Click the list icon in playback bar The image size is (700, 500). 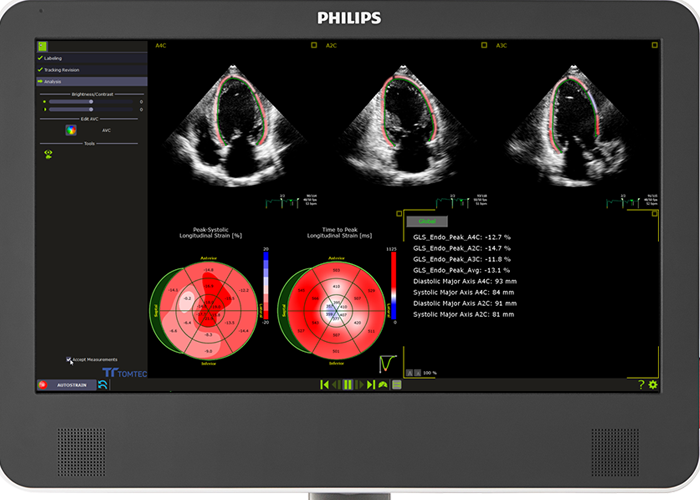[x=397, y=384]
